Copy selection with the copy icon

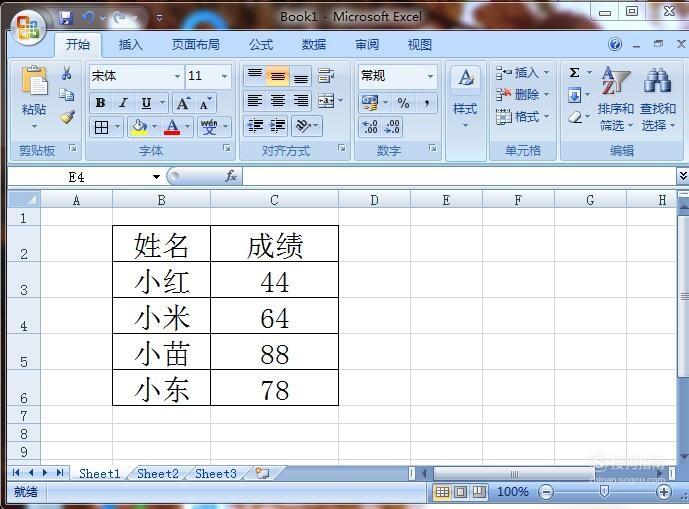[67, 95]
